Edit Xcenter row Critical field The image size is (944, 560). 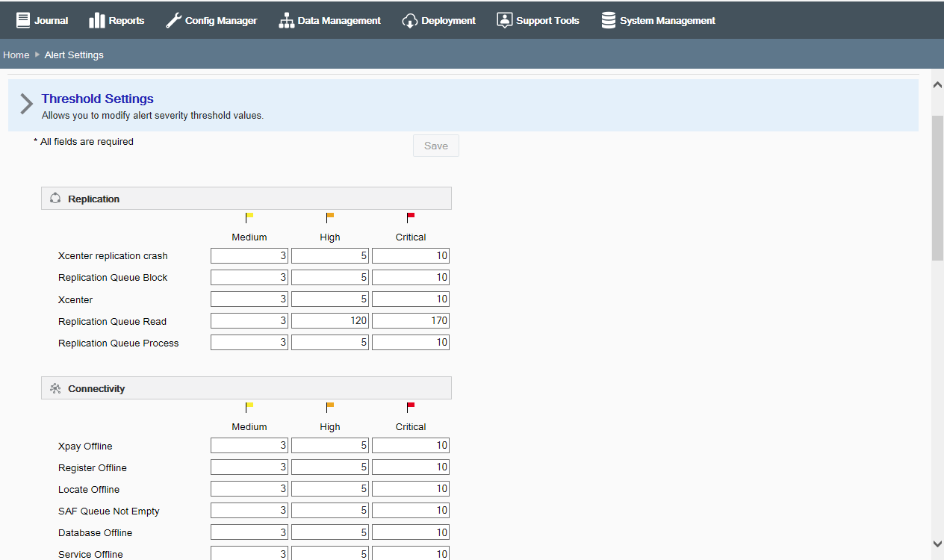[x=411, y=299]
